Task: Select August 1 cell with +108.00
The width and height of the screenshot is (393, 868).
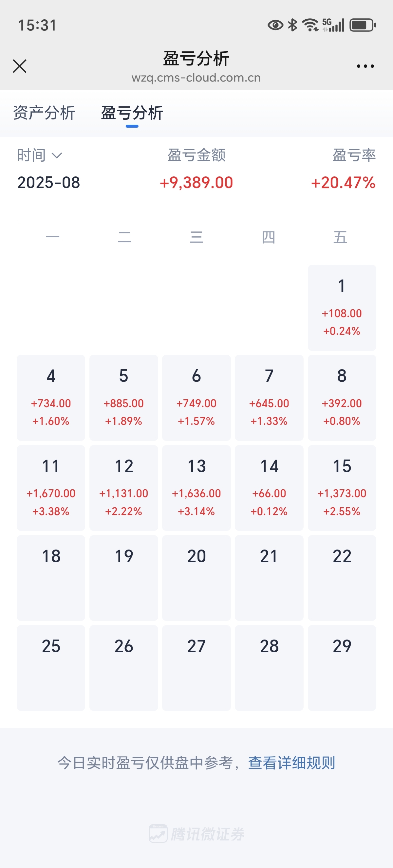Action: point(342,308)
